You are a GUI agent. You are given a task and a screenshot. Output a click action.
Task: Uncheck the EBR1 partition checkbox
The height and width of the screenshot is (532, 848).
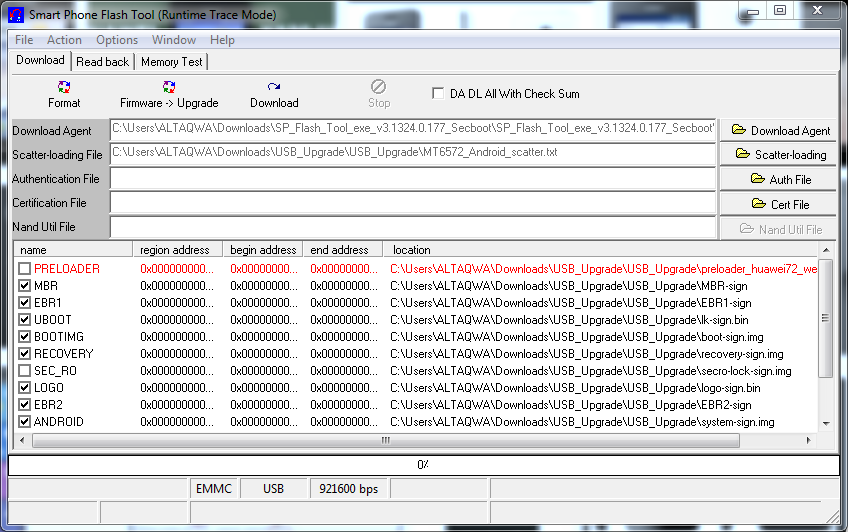[x=24, y=303]
